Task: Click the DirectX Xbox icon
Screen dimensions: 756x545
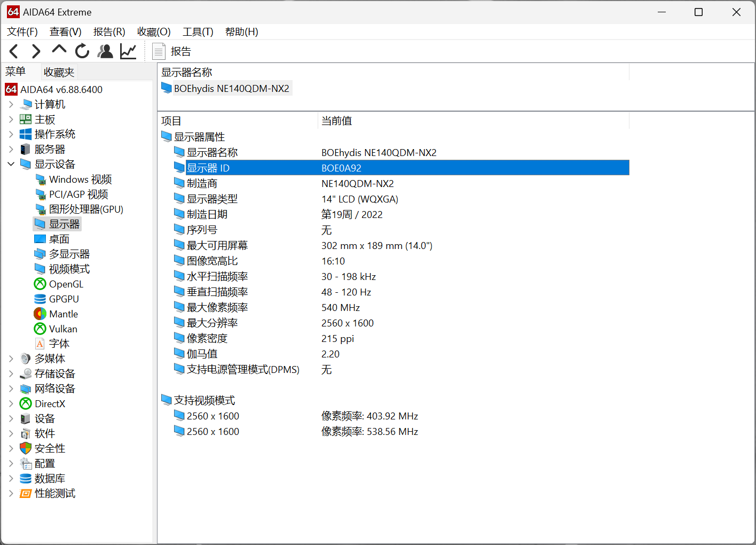Action: click(26, 403)
